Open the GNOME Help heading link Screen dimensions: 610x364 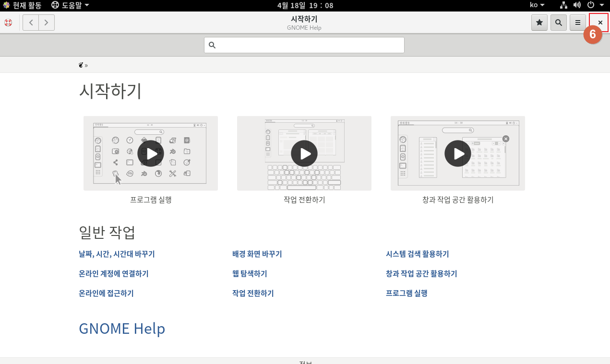122,329
